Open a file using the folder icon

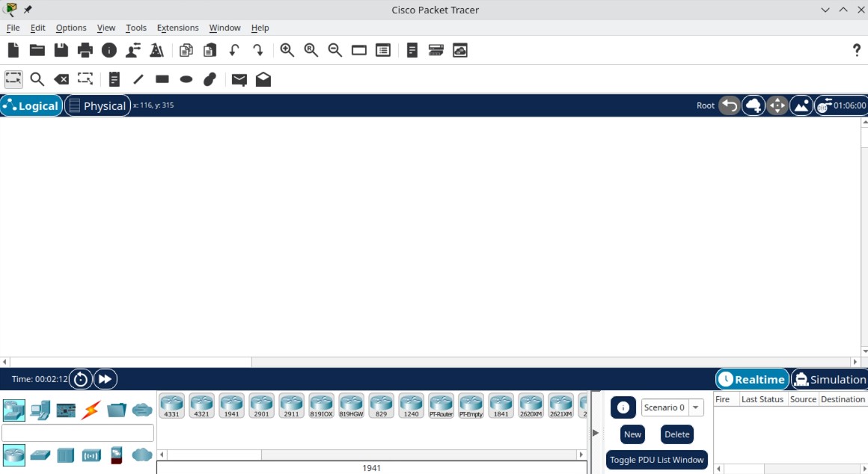37,50
